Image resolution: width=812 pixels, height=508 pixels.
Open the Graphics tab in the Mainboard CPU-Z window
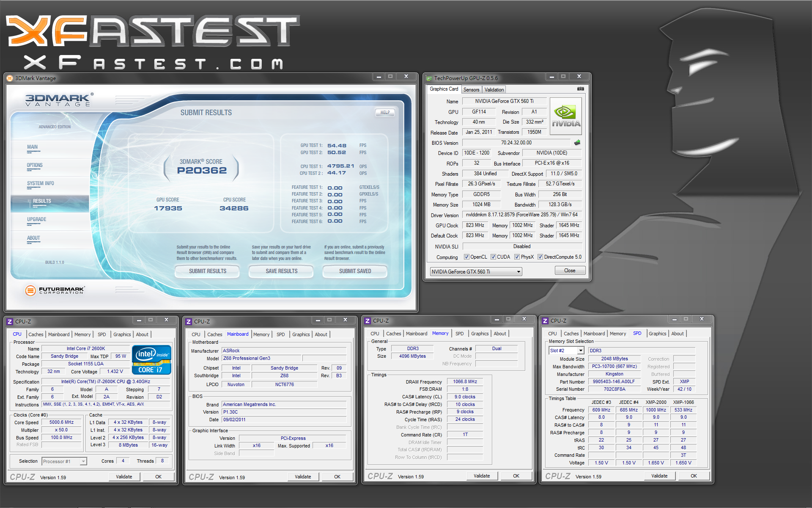301,334
